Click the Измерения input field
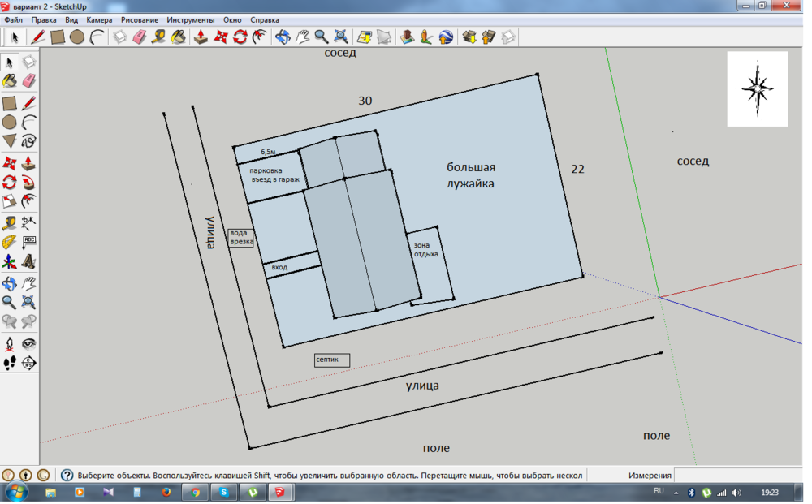The width and height of the screenshot is (812, 504). (x=737, y=476)
